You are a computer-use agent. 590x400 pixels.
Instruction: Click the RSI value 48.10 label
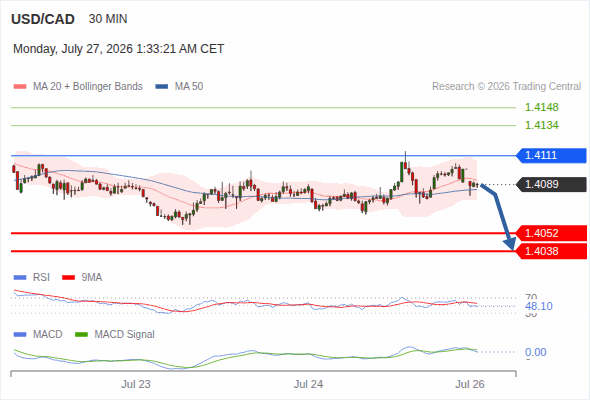coord(539,306)
